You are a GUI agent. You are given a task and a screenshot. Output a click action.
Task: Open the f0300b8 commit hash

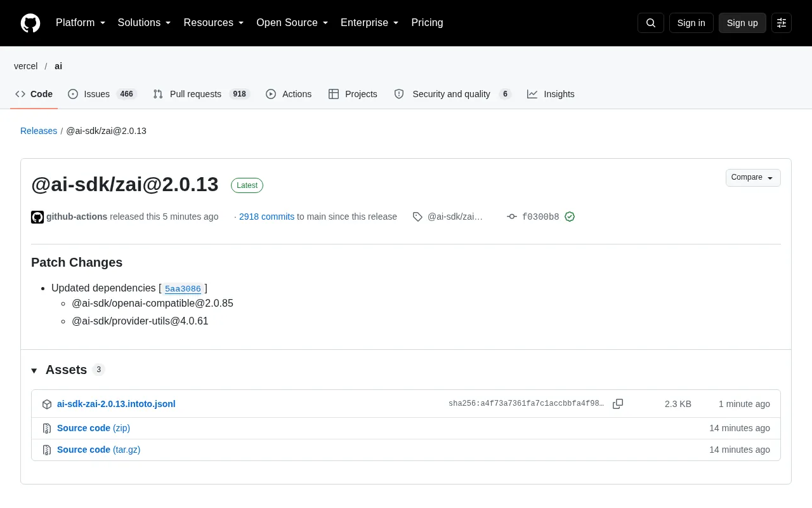(540, 217)
